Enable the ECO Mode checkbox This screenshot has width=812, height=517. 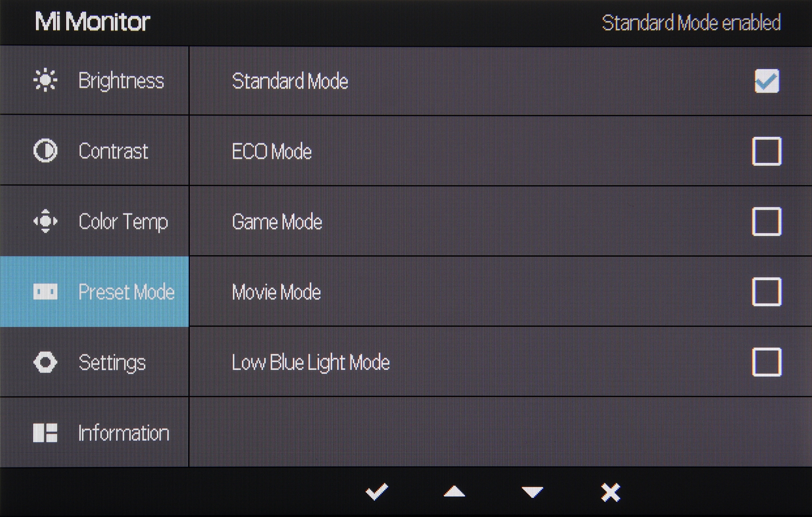pos(767,151)
